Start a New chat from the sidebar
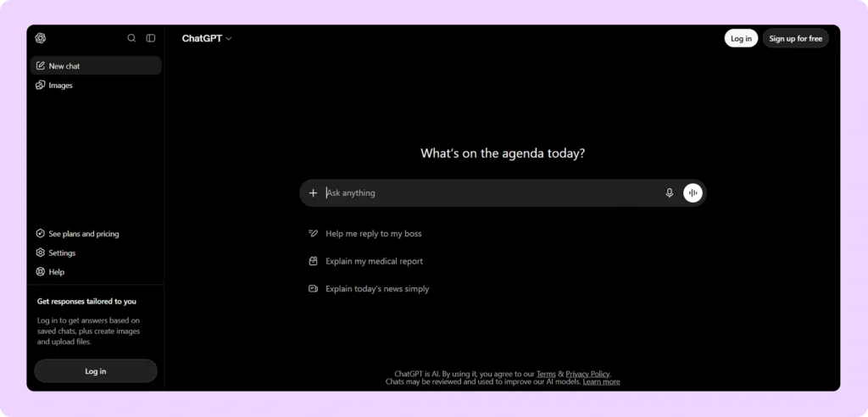The height and width of the screenshot is (417, 868). (96, 65)
